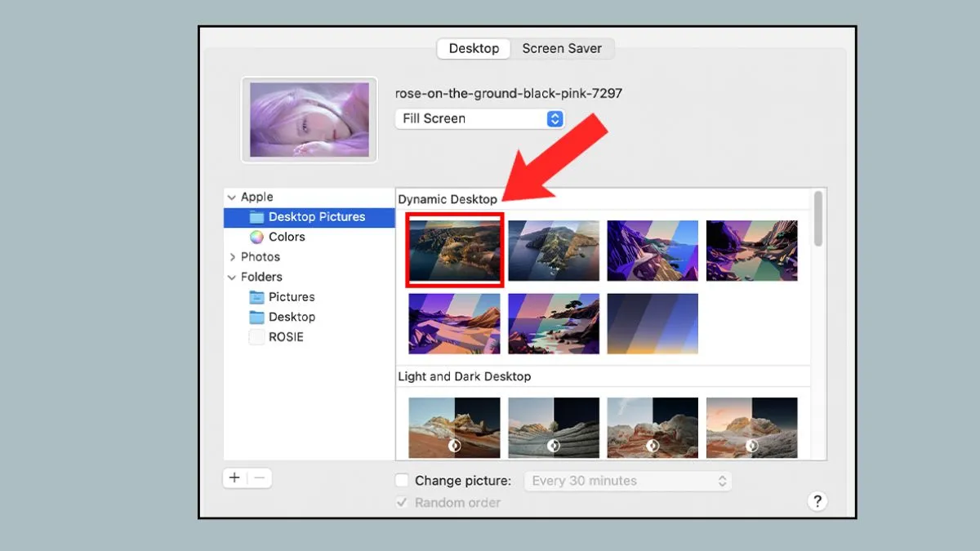Click the wallpaper list vertical scrollbar
Image resolution: width=980 pixels, height=551 pixels.
pos(818,218)
